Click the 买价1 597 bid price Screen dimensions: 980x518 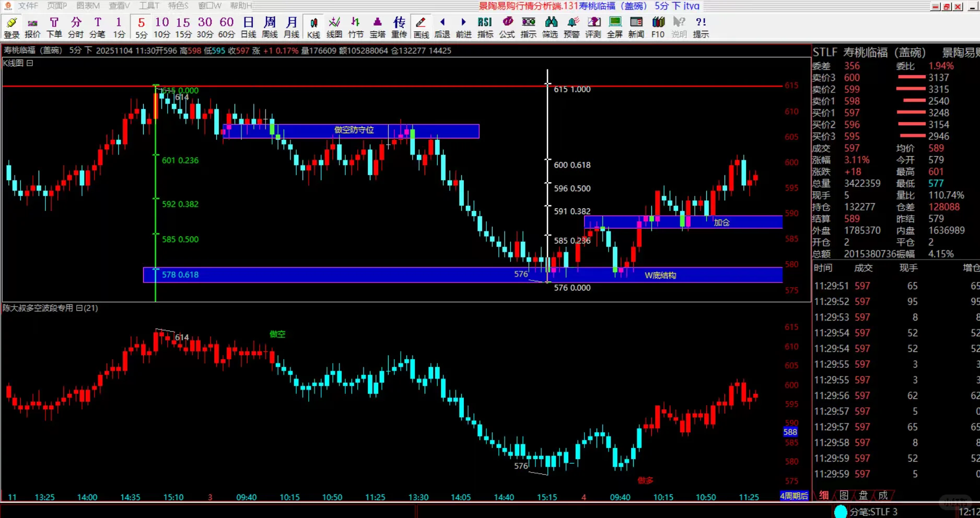(851, 113)
